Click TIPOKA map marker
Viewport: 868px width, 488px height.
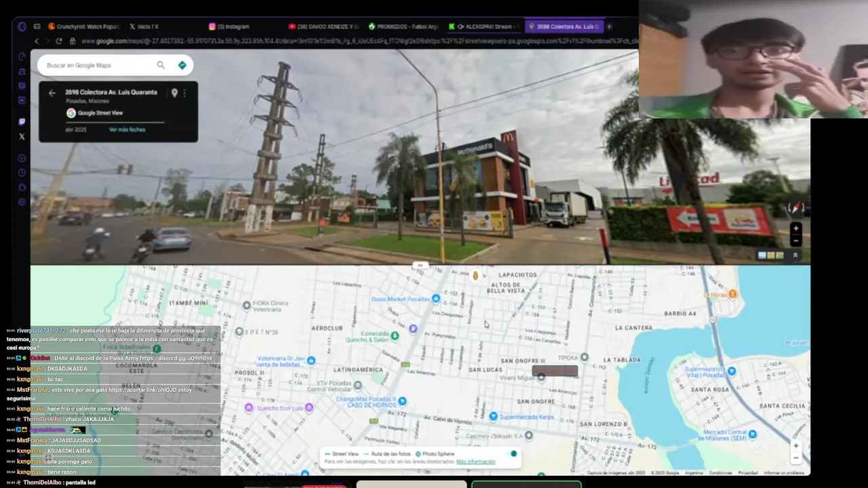pyautogui.click(x=585, y=357)
